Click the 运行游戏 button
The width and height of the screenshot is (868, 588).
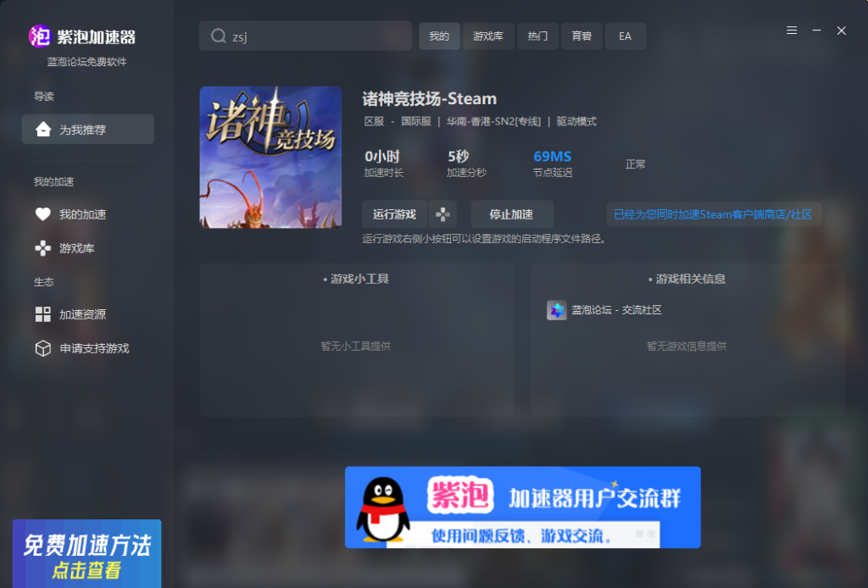click(x=394, y=214)
